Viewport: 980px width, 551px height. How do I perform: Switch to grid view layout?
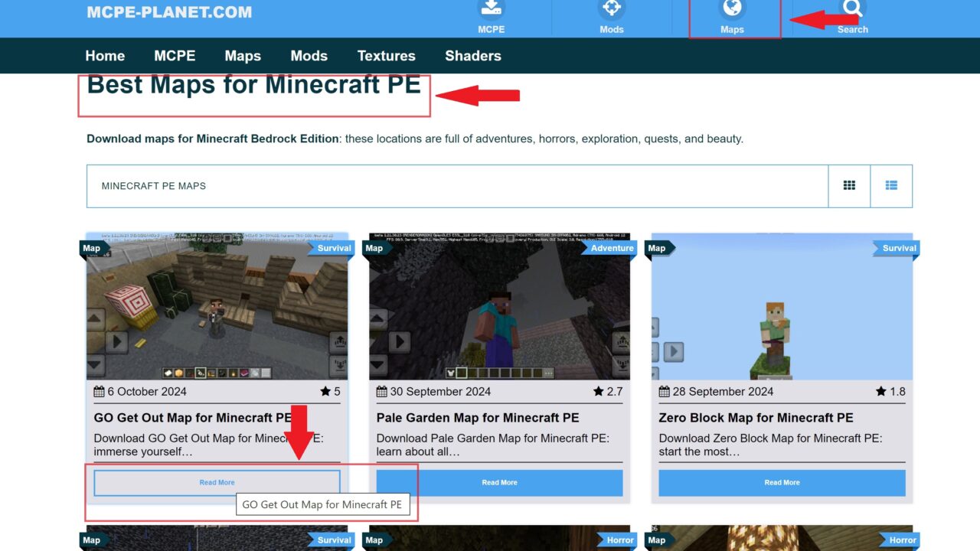pyautogui.click(x=849, y=186)
